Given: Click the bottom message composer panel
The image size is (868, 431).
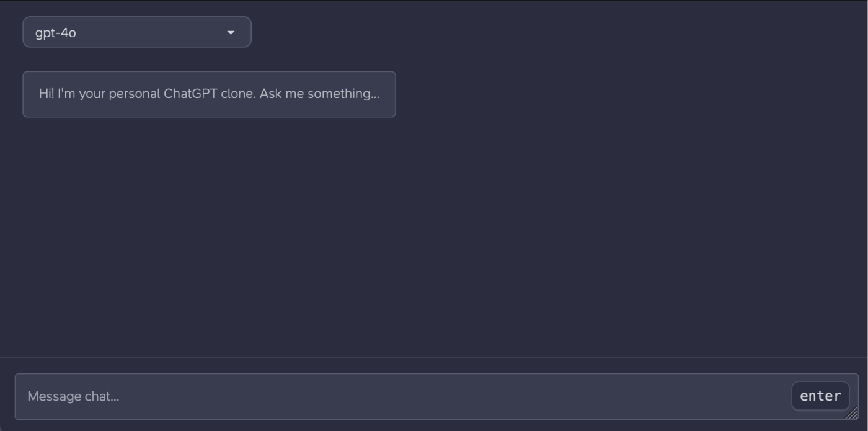Looking at the screenshot, I should tap(434, 396).
